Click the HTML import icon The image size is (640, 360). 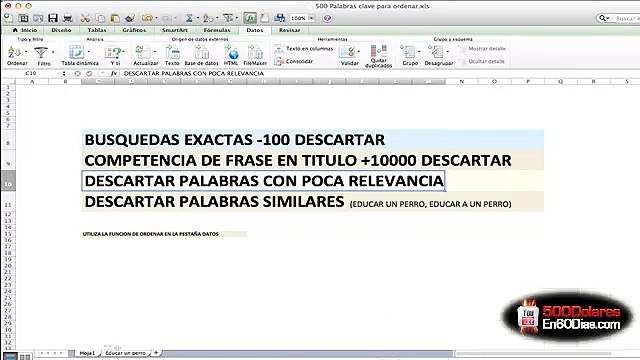(231, 52)
